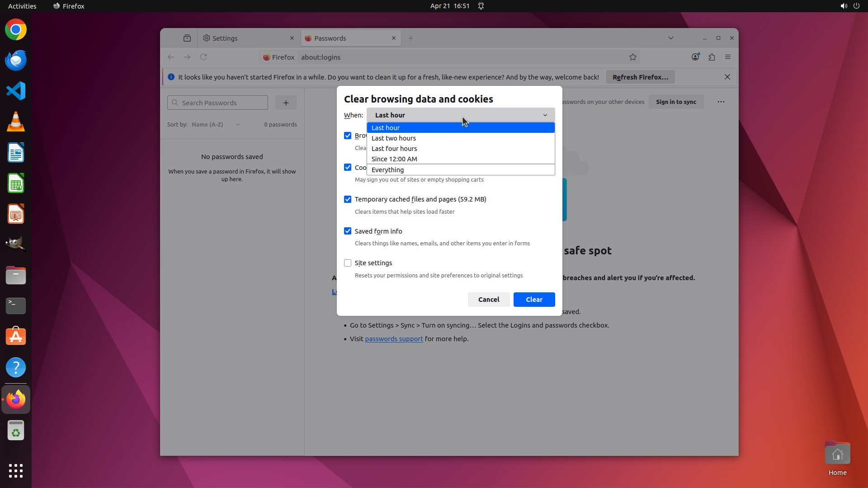Open the Extensions puzzle icon
868x488 pixels.
point(712,57)
